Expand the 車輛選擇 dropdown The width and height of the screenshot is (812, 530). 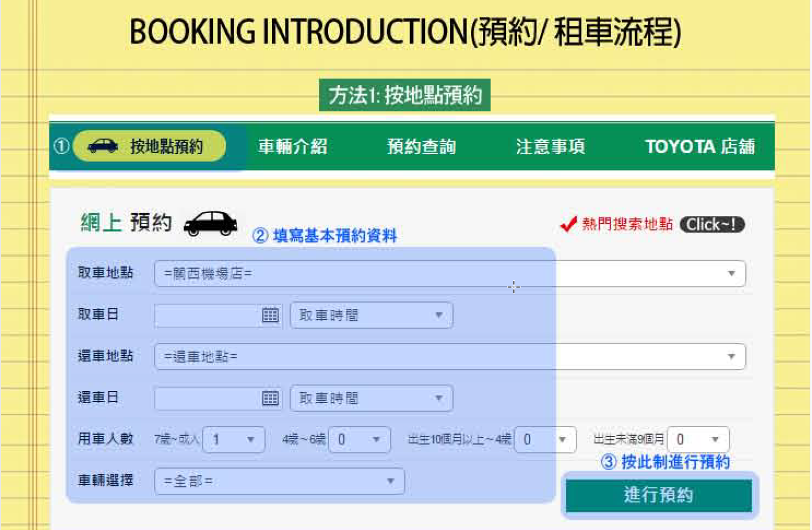[x=280, y=481]
